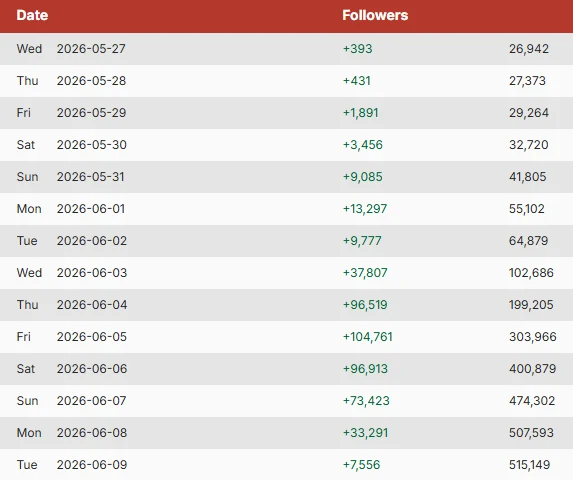Select the 2026-06-01 Monday row date
The width and height of the screenshot is (573, 480).
(91, 209)
